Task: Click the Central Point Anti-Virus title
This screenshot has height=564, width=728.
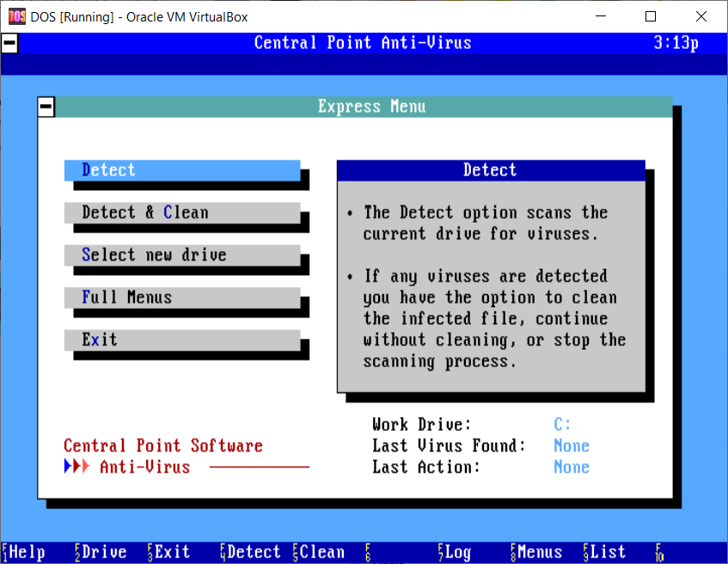Action: coord(363,43)
